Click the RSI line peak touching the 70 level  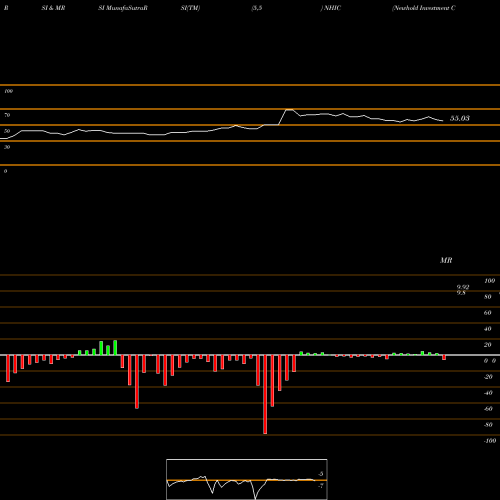(289, 109)
